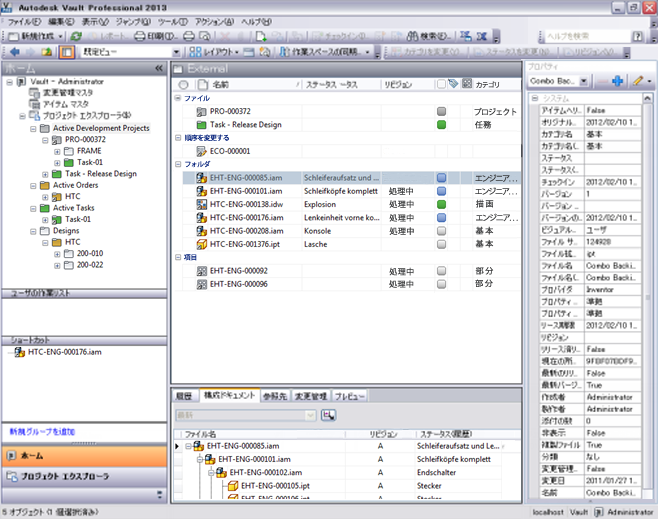Image resolution: width=658 pixels, height=519 pixels.
Task: Click the folder-up icon in navigation toolbar
Action: click(x=47, y=52)
